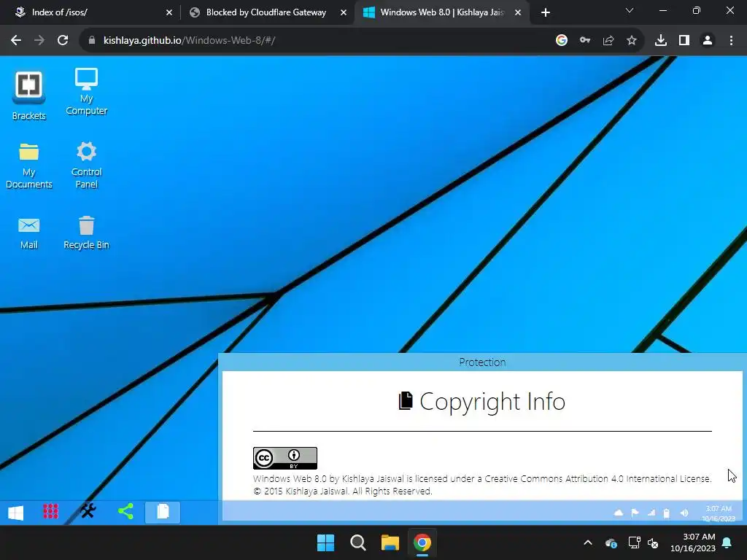Show hidden icons chevron in system tray
This screenshot has height=560, width=747.
[x=588, y=542]
